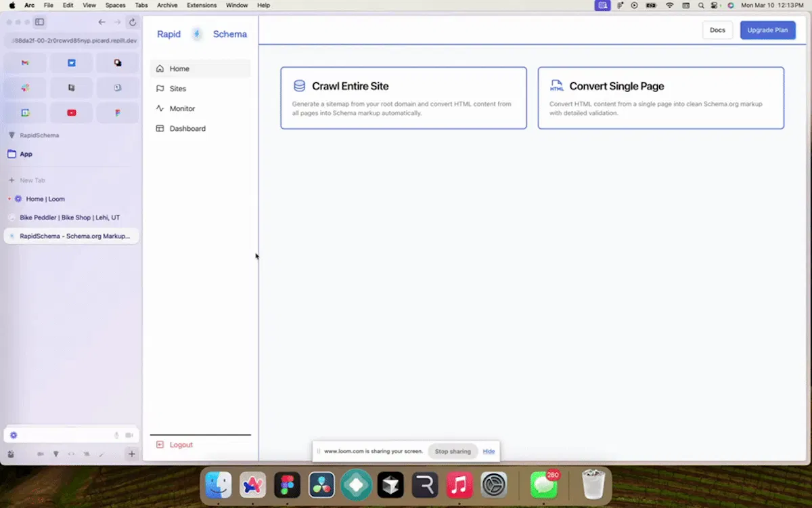Switch to Home | Loom tab

(x=71, y=199)
